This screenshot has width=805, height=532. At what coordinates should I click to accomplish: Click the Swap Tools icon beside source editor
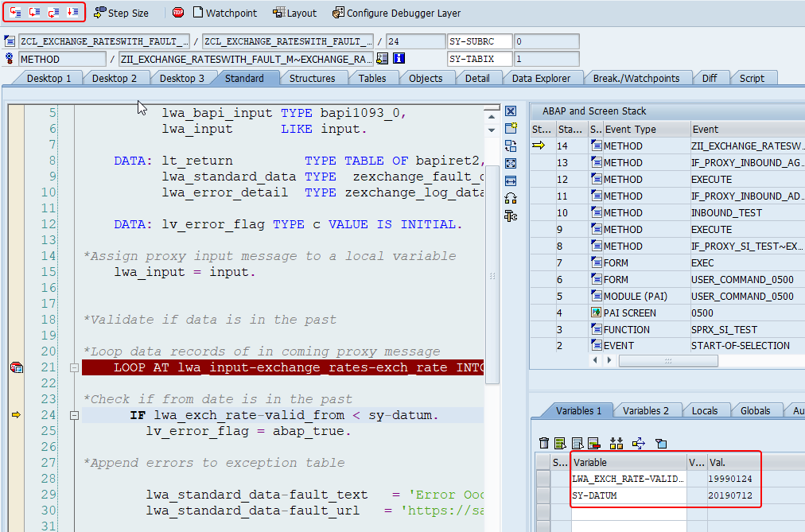pos(511,199)
